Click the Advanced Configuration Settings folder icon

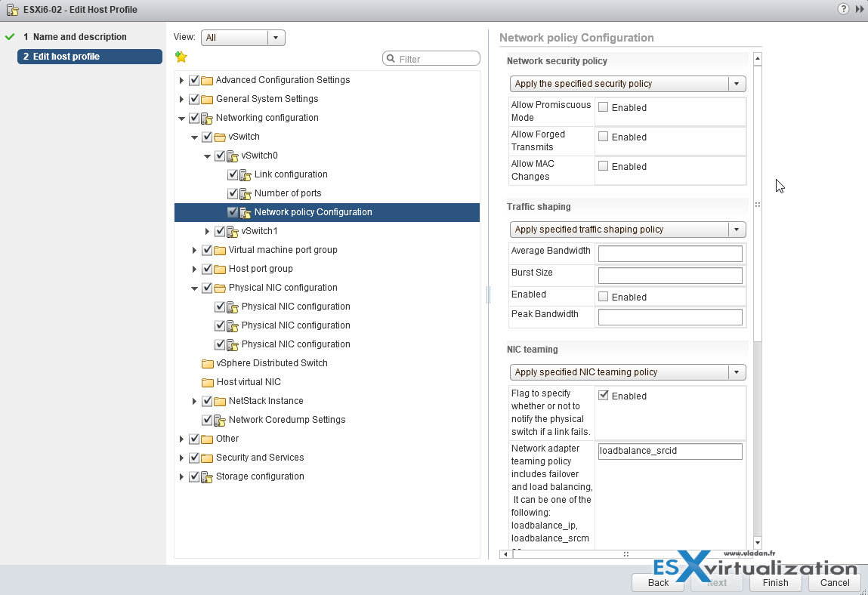click(208, 80)
